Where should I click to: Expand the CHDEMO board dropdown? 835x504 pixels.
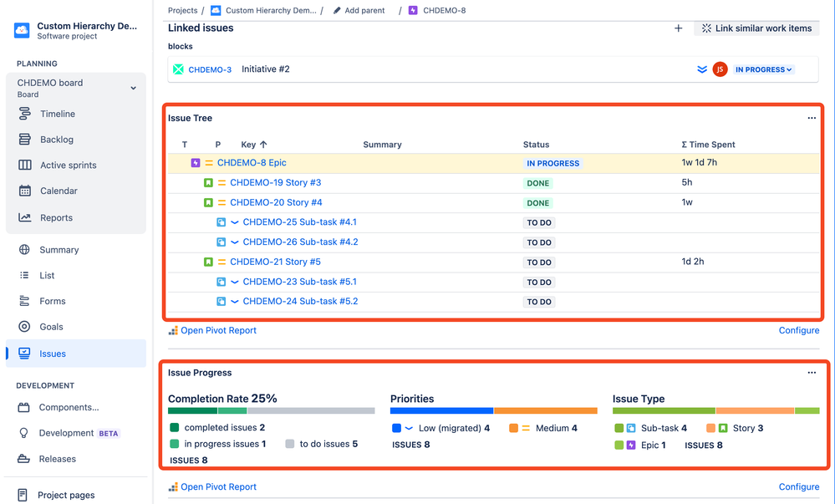point(133,88)
